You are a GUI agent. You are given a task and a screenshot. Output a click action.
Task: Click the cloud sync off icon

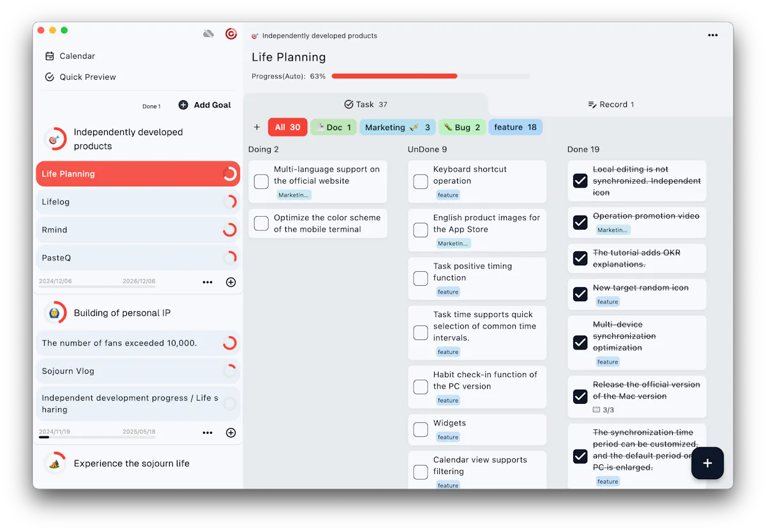tap(208, 34)
